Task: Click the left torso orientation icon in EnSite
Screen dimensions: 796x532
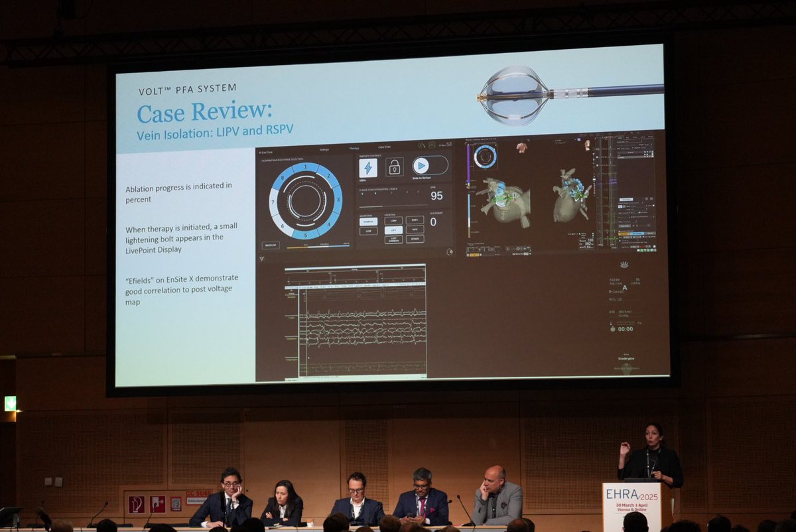Action: (522, 147)
